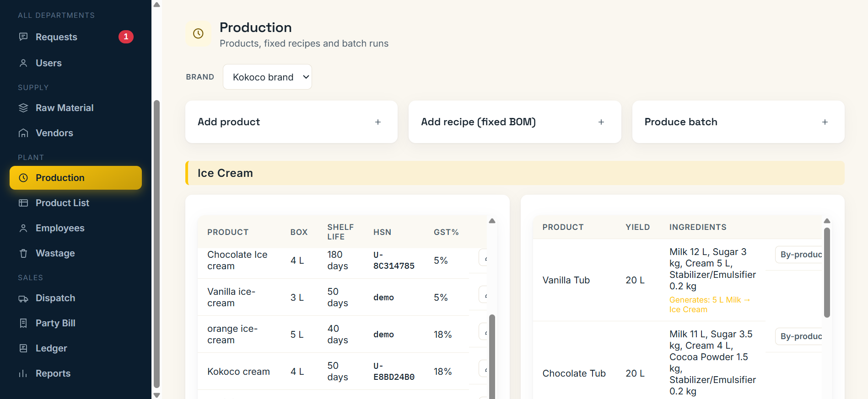Image resolution: width=868 pixels, height=399 pixels.
Task: Navigate to Vendors
Action: (75, 133)
